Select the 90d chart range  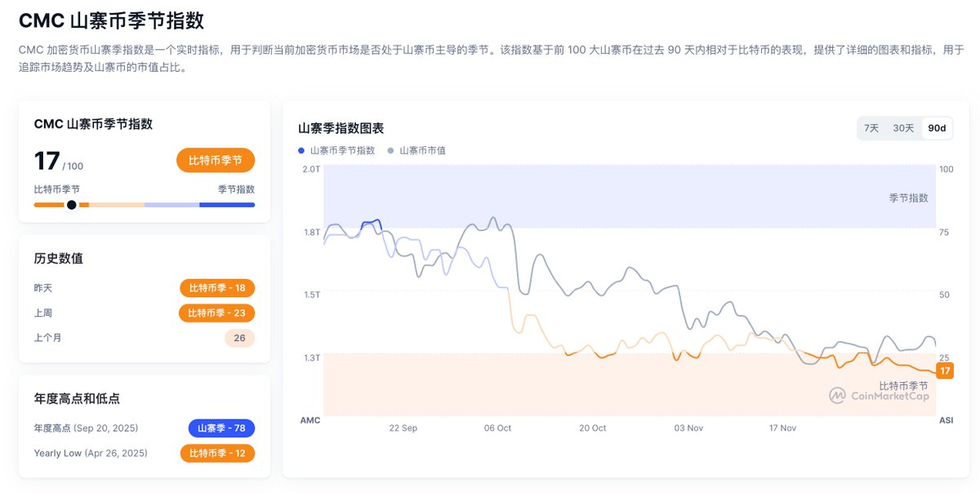tap(937, 128)
